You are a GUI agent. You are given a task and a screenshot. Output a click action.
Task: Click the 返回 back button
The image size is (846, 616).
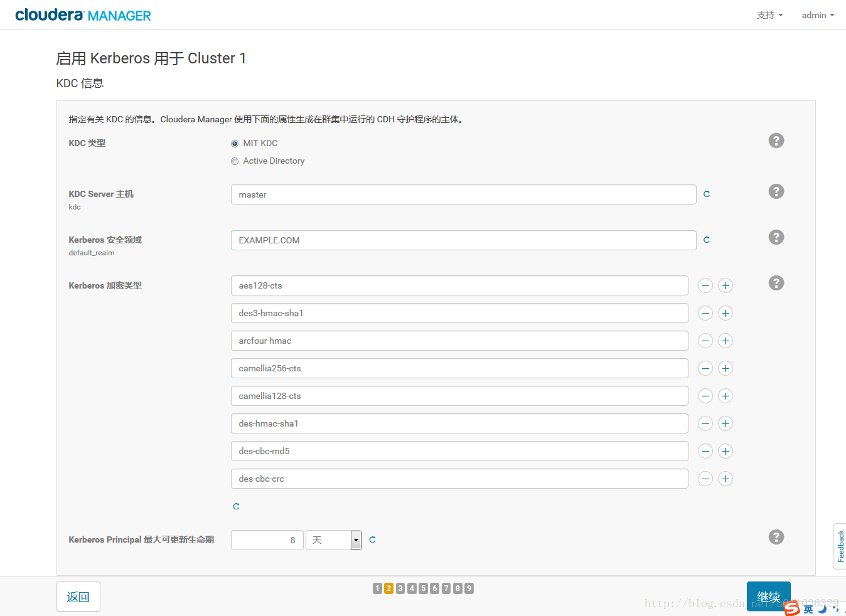click(78, 597)
